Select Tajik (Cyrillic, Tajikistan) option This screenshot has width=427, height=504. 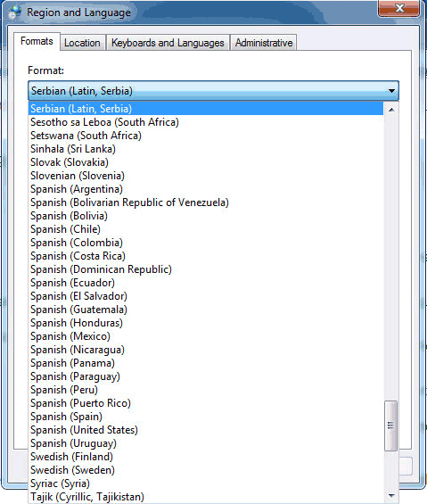[x=206, y=497]
